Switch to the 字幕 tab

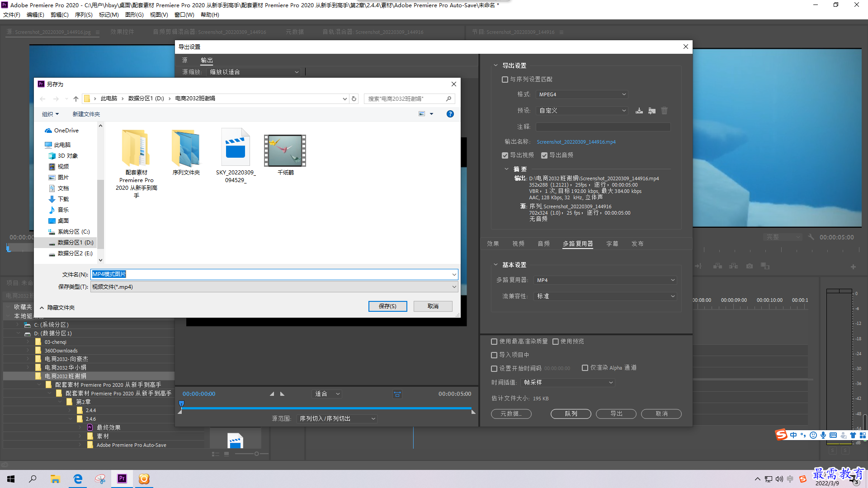(612, 244)
